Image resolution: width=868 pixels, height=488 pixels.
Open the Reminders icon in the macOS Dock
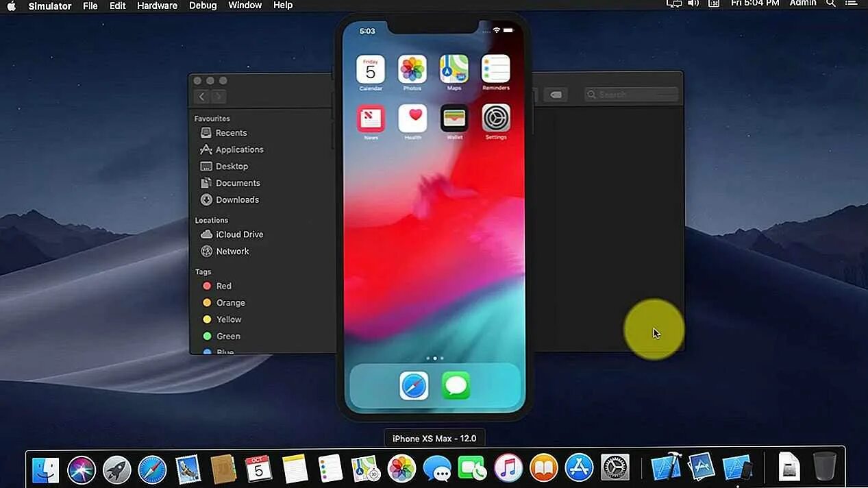pos(330,469)
